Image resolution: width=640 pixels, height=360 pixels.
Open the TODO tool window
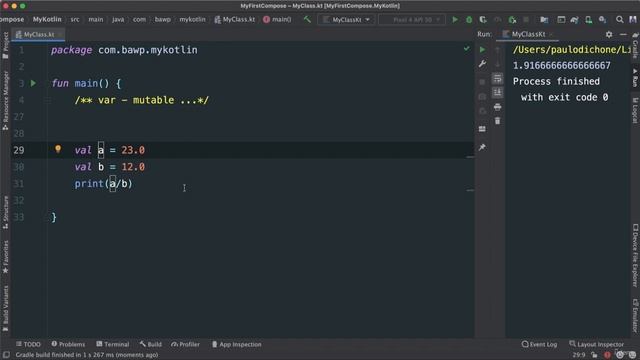coord(28,344)
